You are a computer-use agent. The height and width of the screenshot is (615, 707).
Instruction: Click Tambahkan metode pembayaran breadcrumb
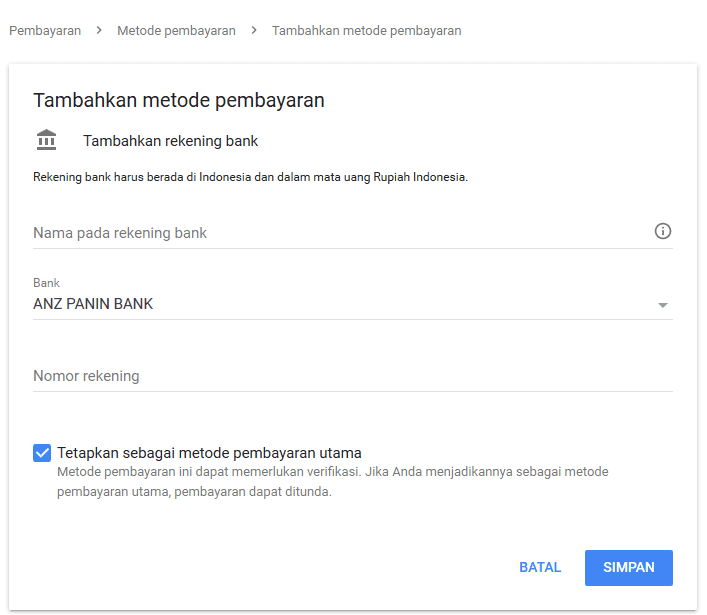[366, 31]
